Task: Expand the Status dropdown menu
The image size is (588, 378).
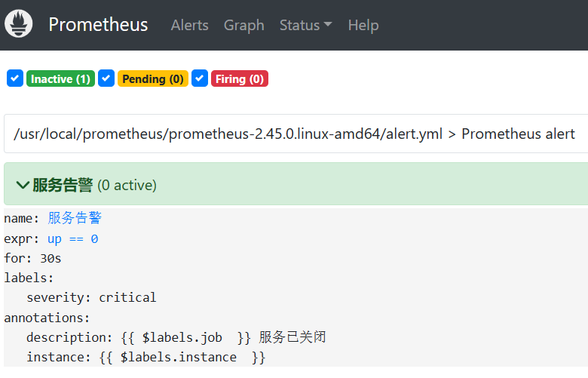Action: (305, 25)
